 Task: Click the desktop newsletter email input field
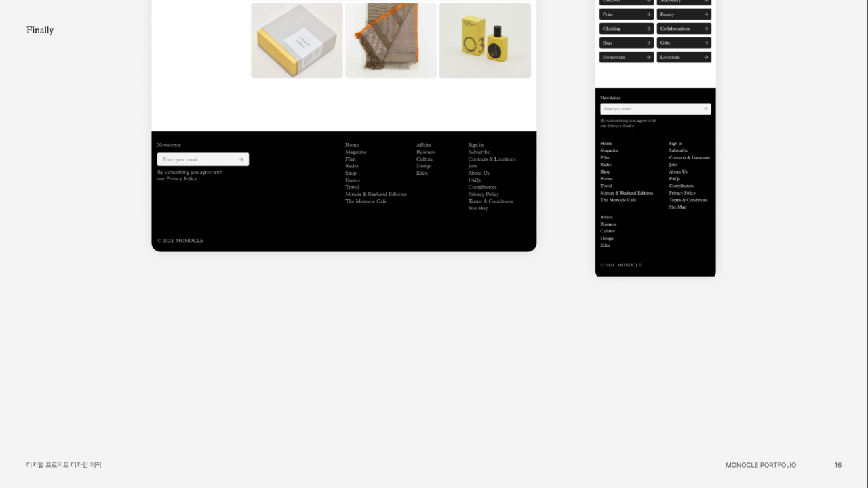(197, 159)
